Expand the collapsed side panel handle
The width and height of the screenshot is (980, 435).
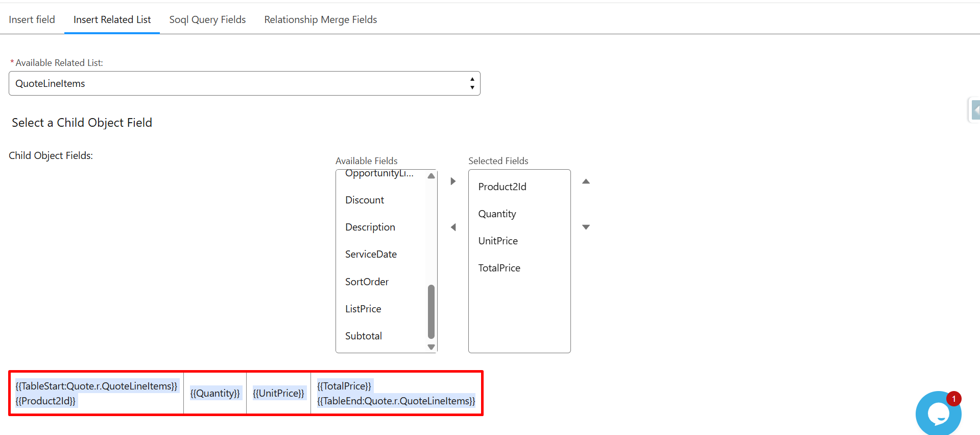click(x=975, y=110)
